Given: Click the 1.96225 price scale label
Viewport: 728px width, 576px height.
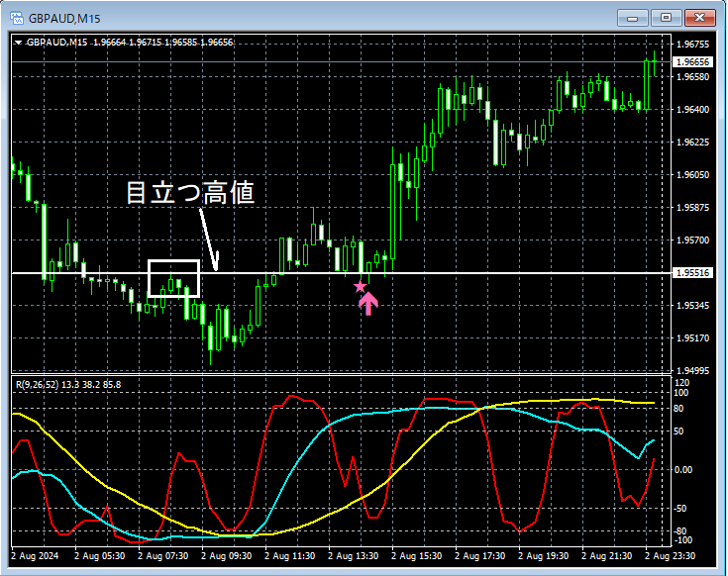Looking at the screenshot, I should tap(692, 142).
